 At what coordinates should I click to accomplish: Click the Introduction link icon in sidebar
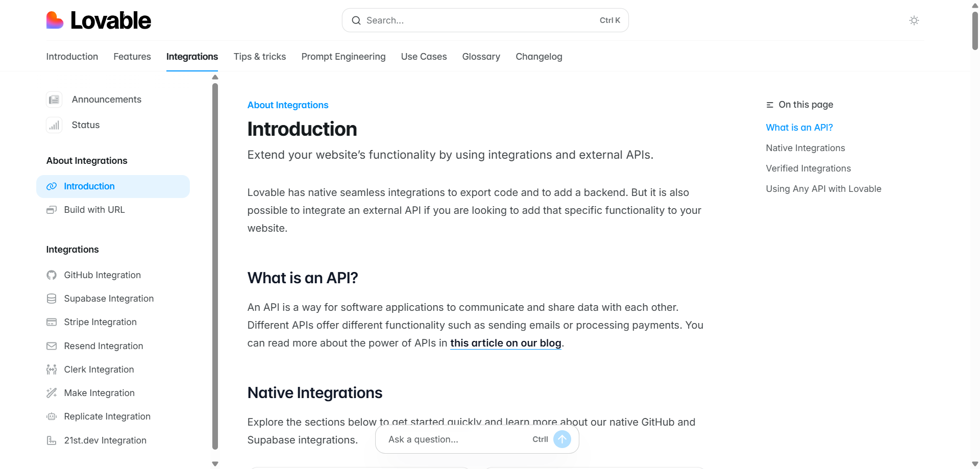[x=52, y=186]
